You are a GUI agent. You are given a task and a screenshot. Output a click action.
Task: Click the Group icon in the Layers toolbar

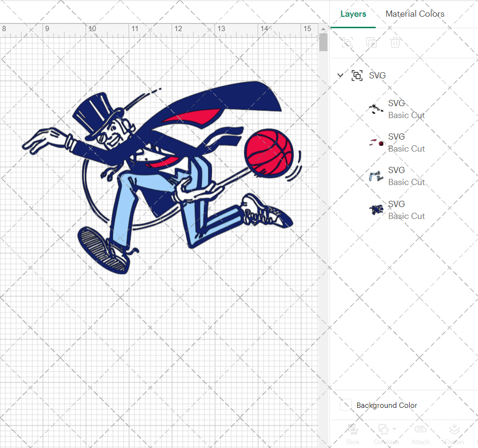347,43
